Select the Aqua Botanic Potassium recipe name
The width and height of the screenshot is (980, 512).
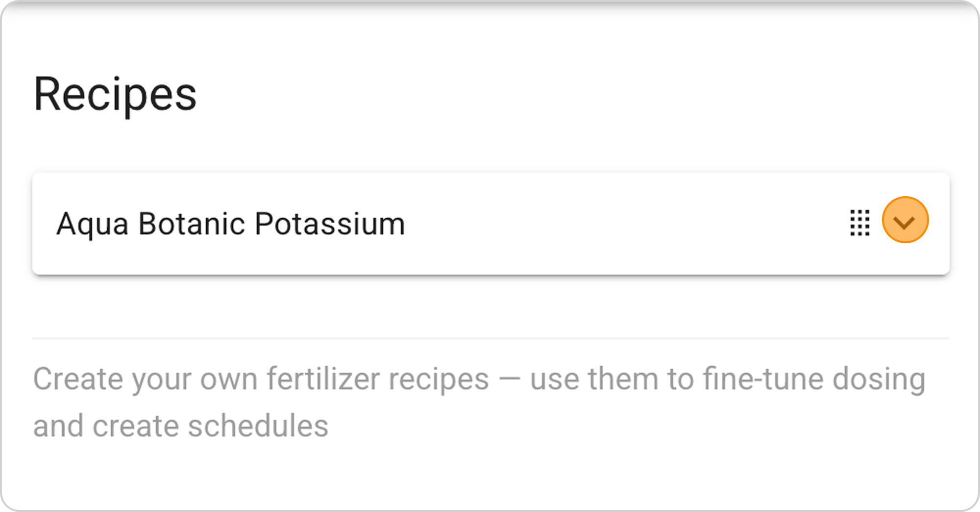(x=231, y=224)
